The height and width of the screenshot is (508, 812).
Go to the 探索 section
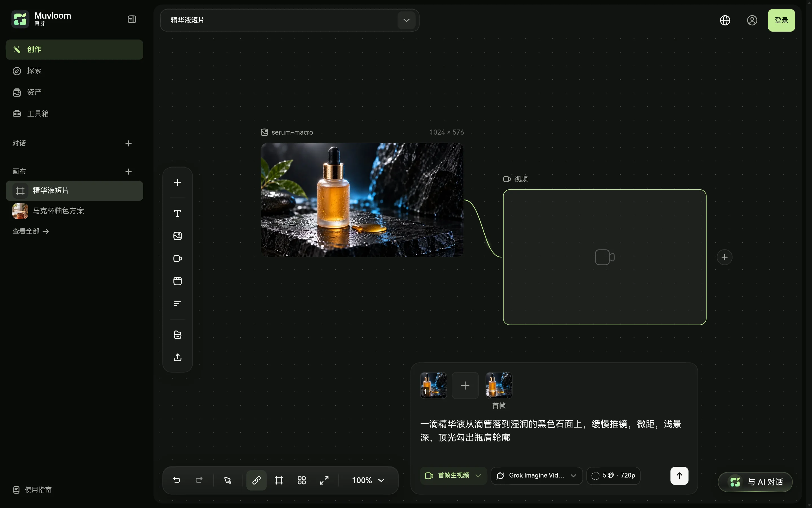(74, 71)
